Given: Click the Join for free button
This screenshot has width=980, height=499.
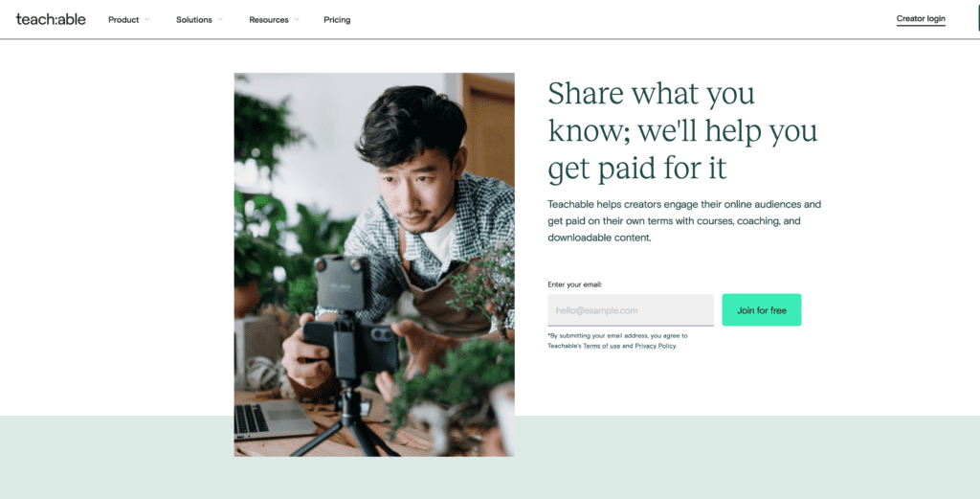Looking at the screenshot, I should point(761,310).
